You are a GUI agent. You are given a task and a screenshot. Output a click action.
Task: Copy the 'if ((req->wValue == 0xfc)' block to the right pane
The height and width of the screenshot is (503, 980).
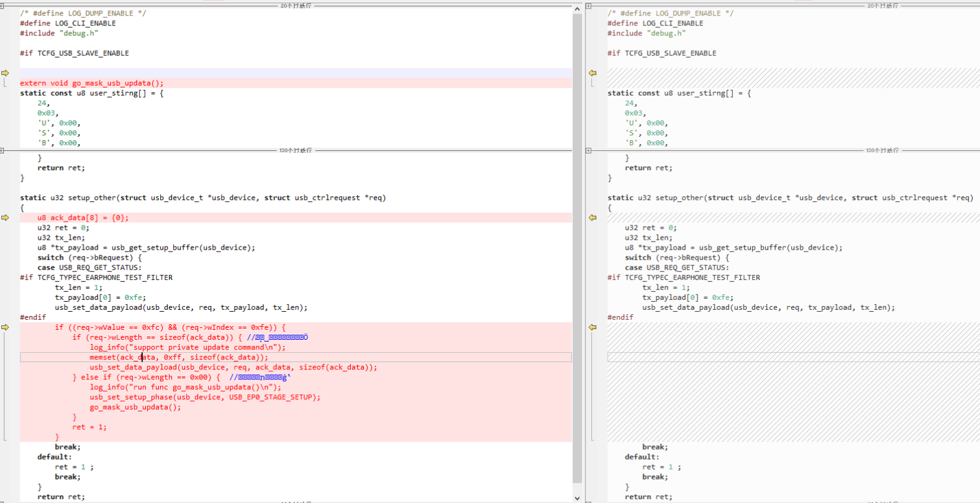5,327
